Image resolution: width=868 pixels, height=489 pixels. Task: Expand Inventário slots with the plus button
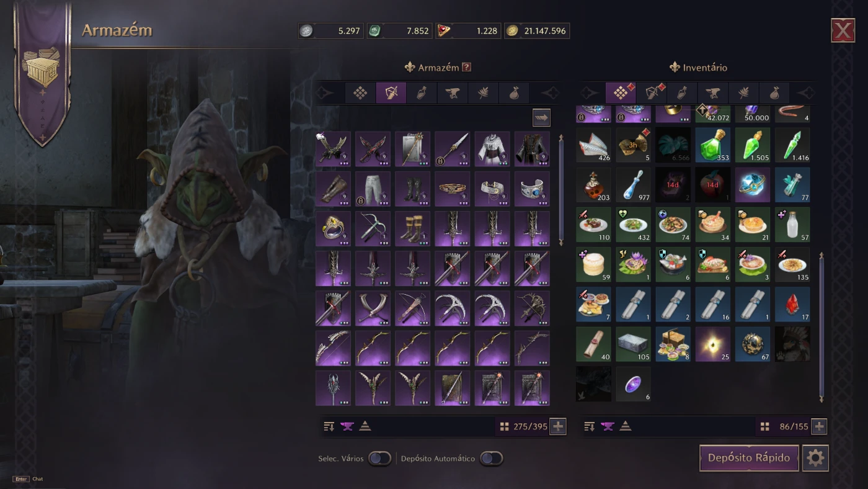(818, 426)
